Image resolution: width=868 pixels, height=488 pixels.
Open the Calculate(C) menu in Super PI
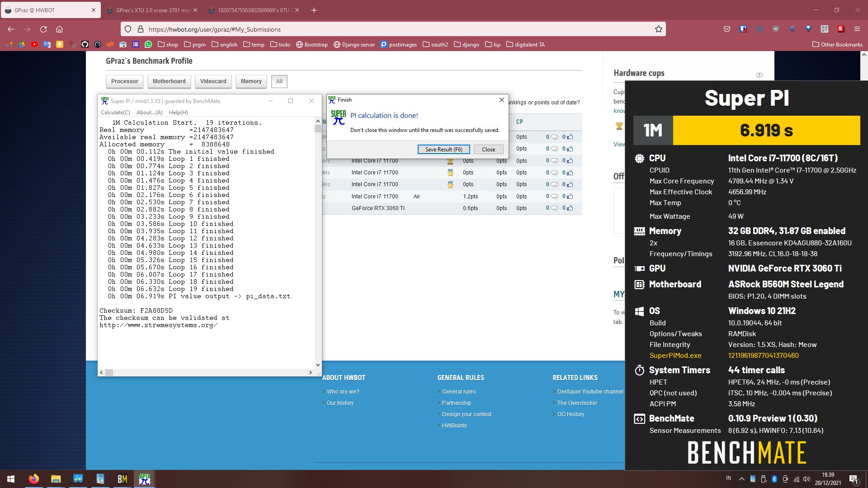point(115,113)
